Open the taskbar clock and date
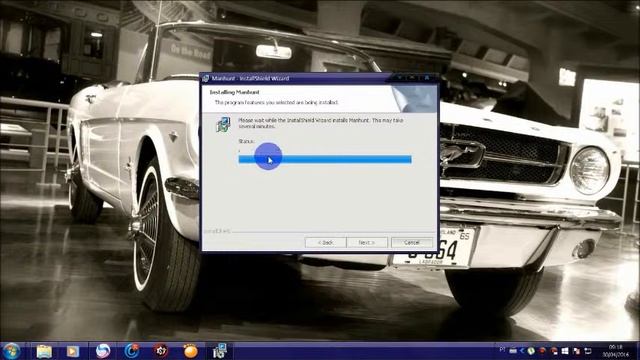 click(x=616, y=351)
